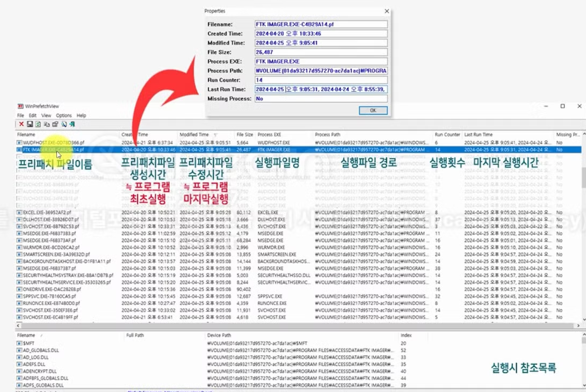The width and height of the screenshot is (586, 392).
Task: Sort lower pane by its Filename header
Action: pyautogui.click(x=69, y=336)
